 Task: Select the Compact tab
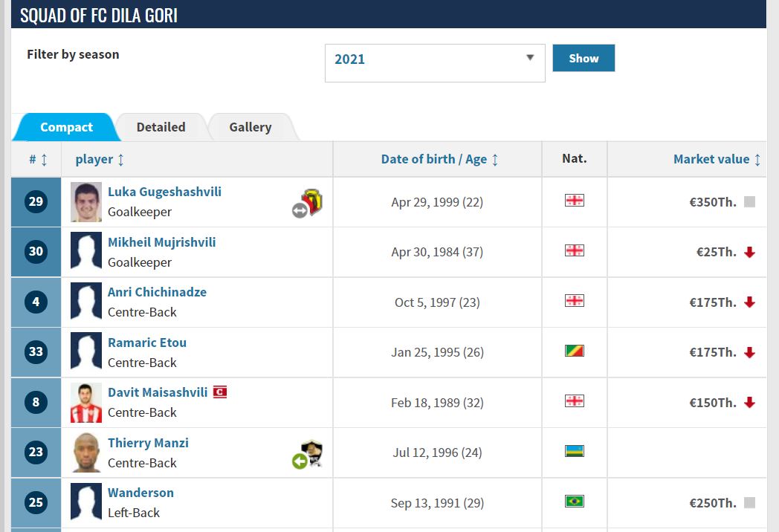66,127
